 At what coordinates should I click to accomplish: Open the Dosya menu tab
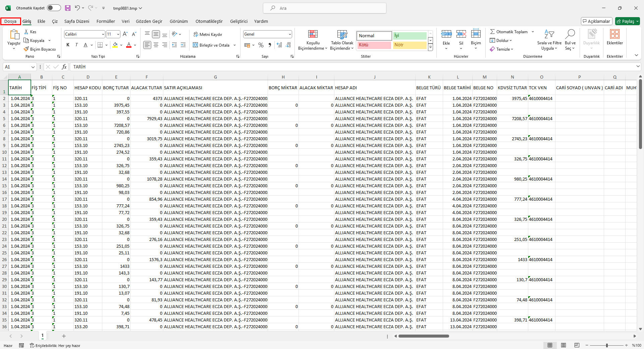pos(10,21)
